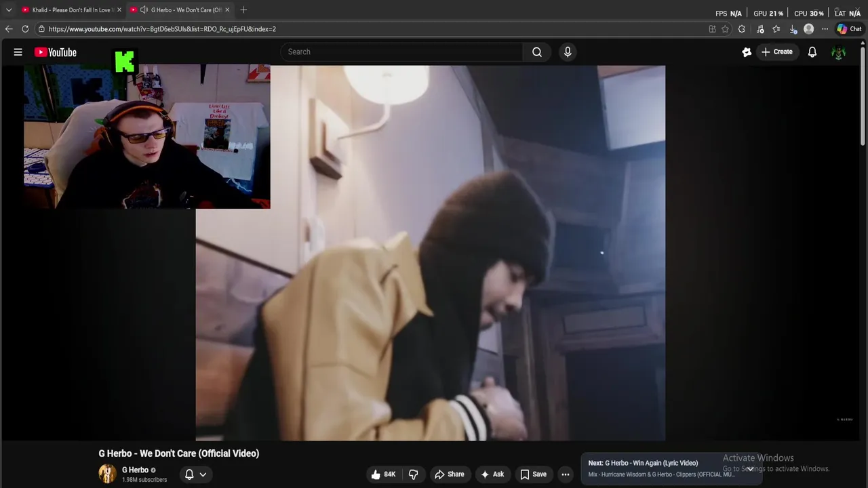Open the browser extensions puzzle icon
Viewport: 868px width, 488px height.
click(x=742, y=29)
